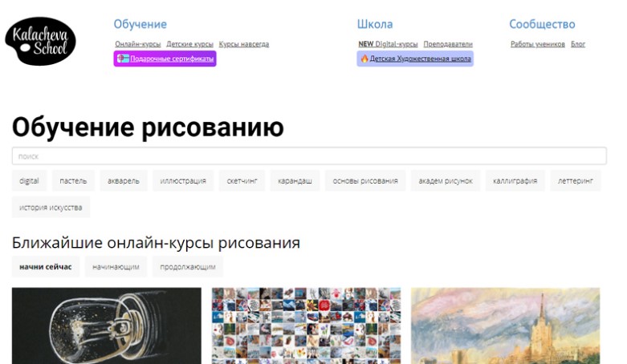Open Работы учеников gallery link
Viewport: 627px width, 364px height.
[538, 44]
